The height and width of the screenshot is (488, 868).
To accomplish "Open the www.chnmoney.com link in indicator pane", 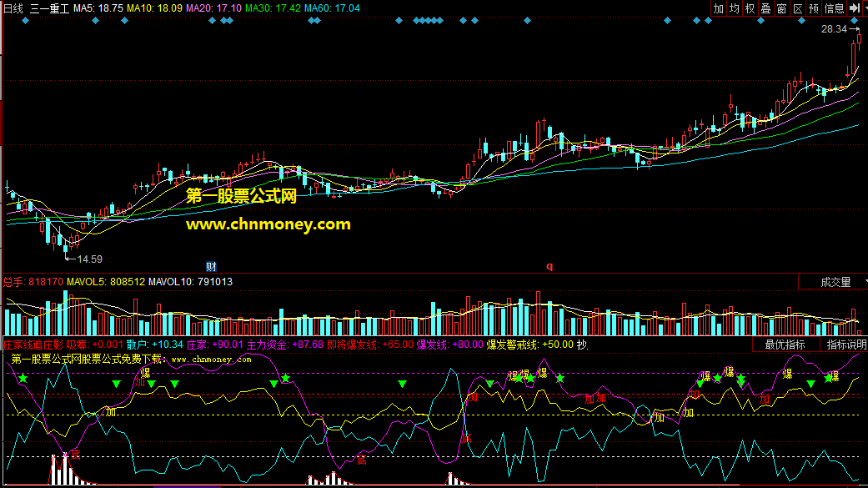I will [211, 360].
